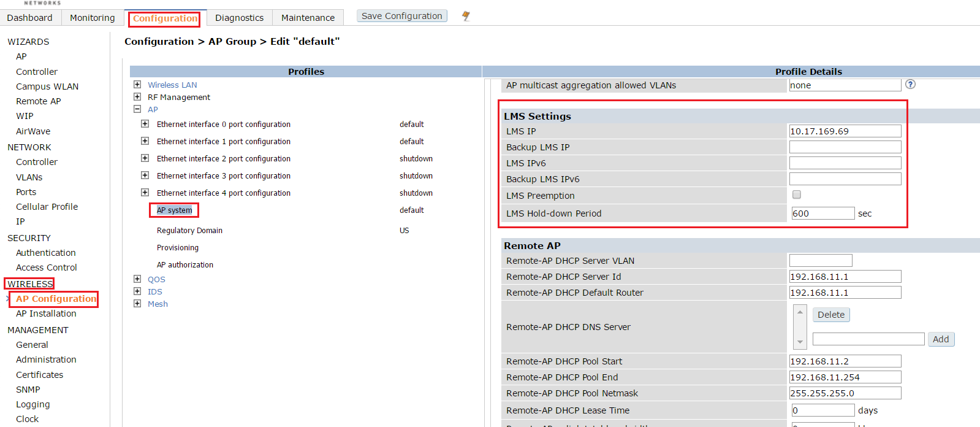Open SNMP under Management

pos(28,390)
